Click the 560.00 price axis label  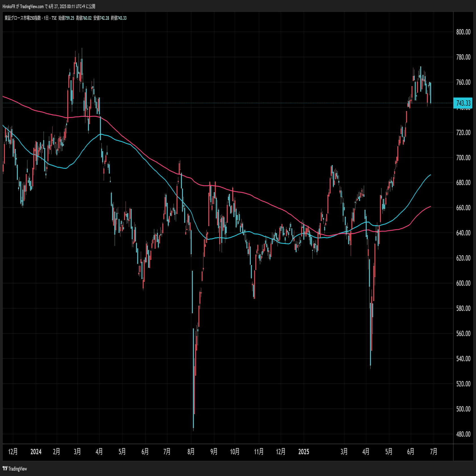[x=463, y=334]
